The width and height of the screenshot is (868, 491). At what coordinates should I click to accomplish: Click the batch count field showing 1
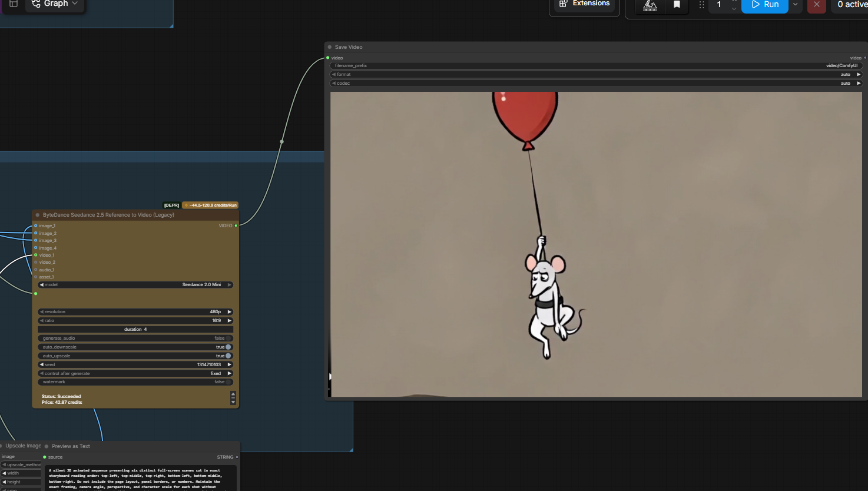tap(719, 5)
